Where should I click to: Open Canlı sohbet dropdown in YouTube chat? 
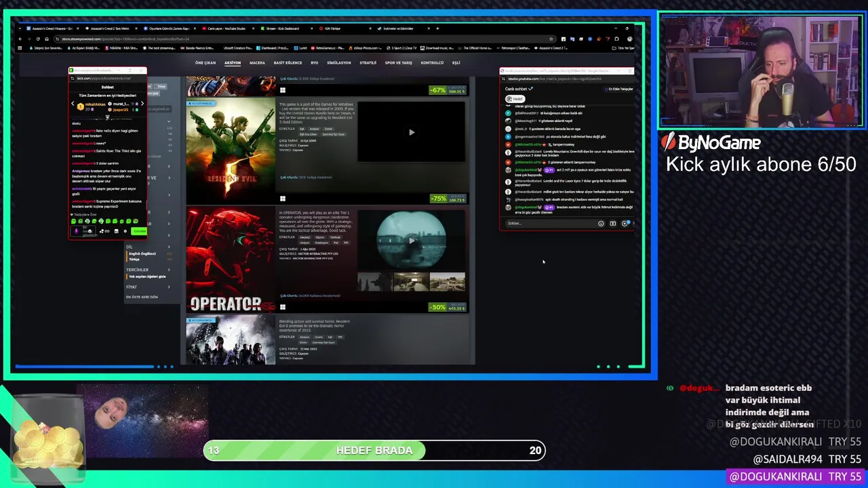coord(519,89)
